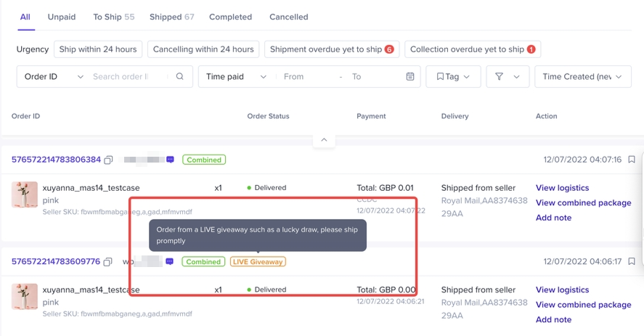
Task: Click Add note on second order
Action: [x=553, y=319]
